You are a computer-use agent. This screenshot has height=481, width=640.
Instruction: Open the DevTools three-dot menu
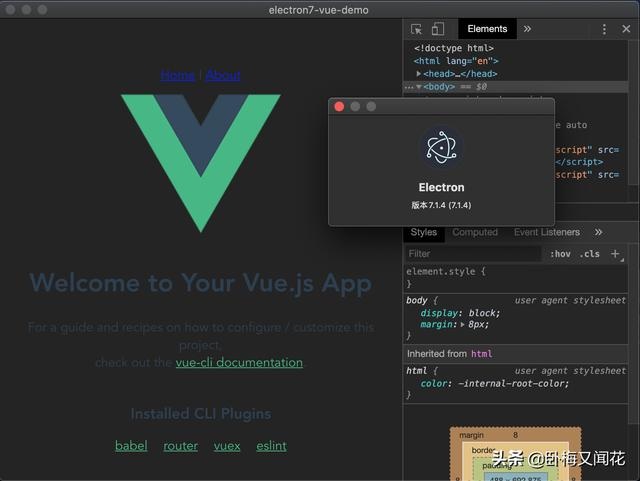(604, 29)
